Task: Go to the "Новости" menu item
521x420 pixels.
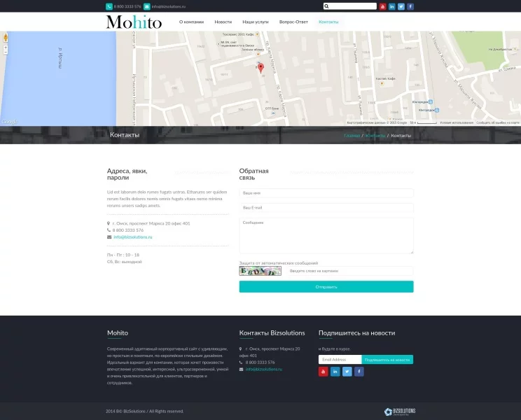Action: [x=223, y=22]
